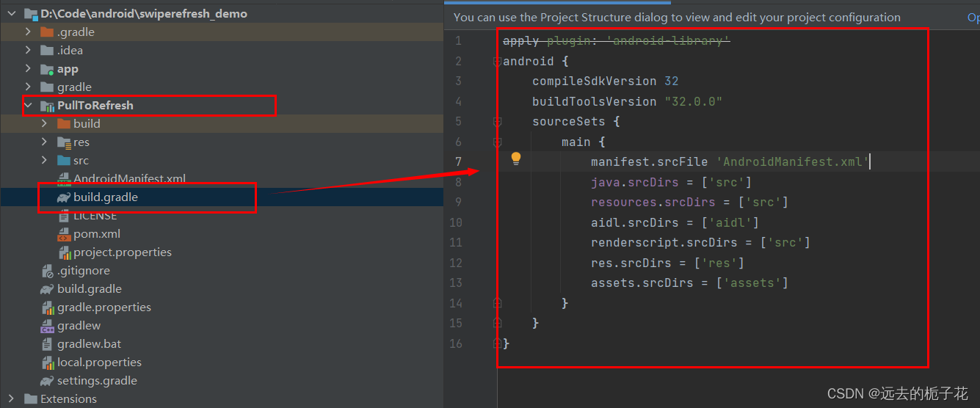Fold the main block at line 6
980x408 pixels.
coord(497,142)
